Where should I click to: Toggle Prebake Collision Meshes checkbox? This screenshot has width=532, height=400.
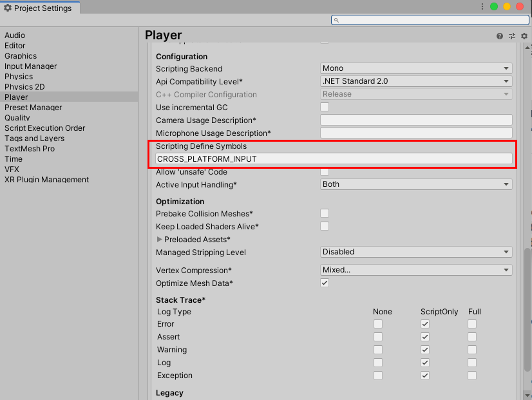click(325, 213)
